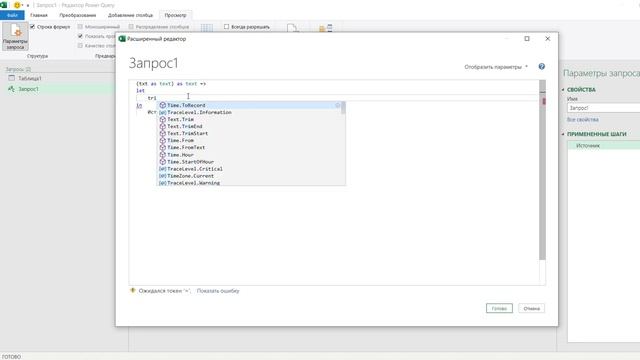The image size is (640, 360).
Task: Select Таблица1 in the queries list
Action: click(30, 78)
